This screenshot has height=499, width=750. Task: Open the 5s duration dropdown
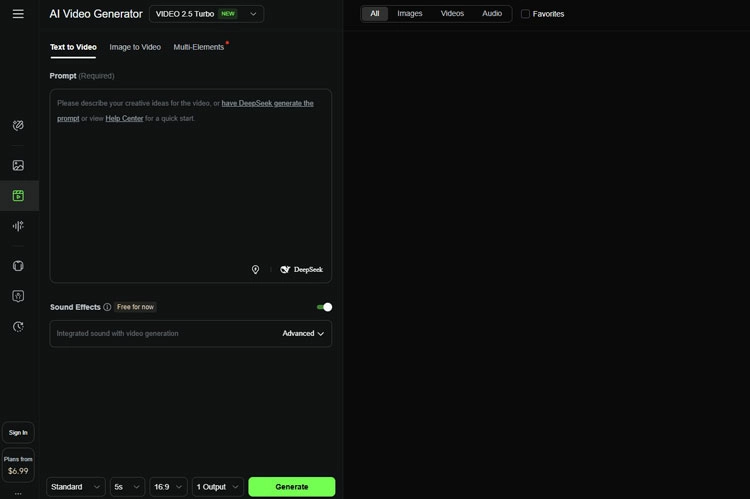point(127,487)
